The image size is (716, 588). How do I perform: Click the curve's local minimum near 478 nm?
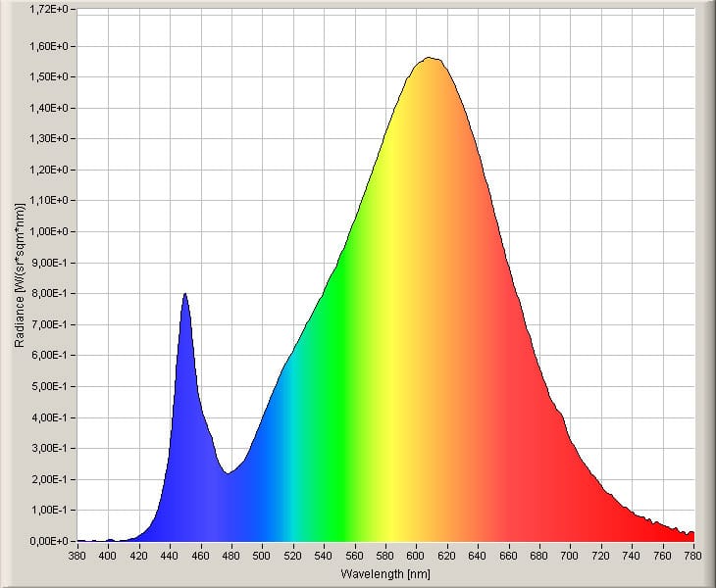[227, 473]
